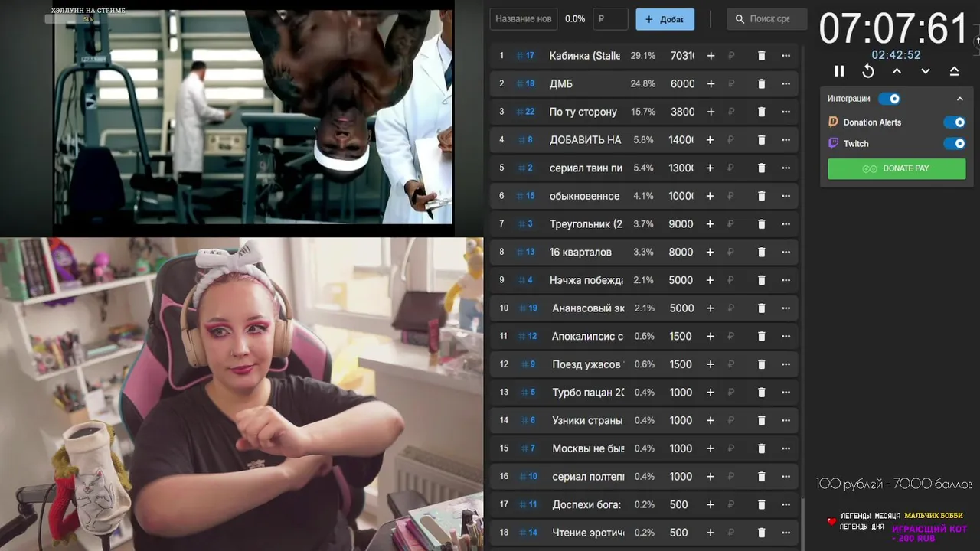Open more options for 16 кварталов lot
Viewport: 980px width, 551px height.
point(786,252)
